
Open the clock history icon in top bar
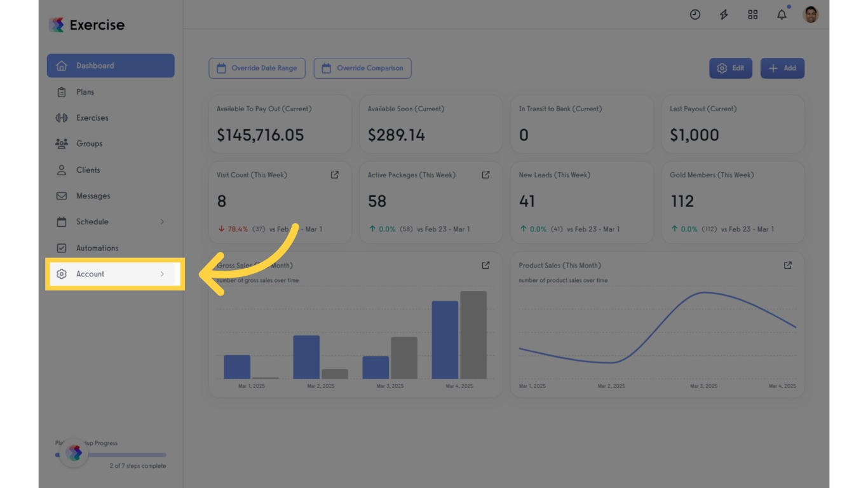click(695, 15)
